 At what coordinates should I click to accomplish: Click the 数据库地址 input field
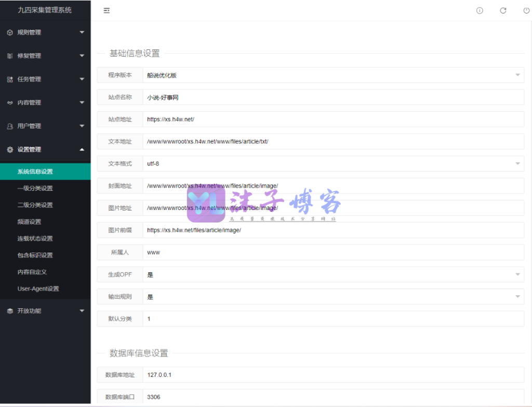click(333, 375)
